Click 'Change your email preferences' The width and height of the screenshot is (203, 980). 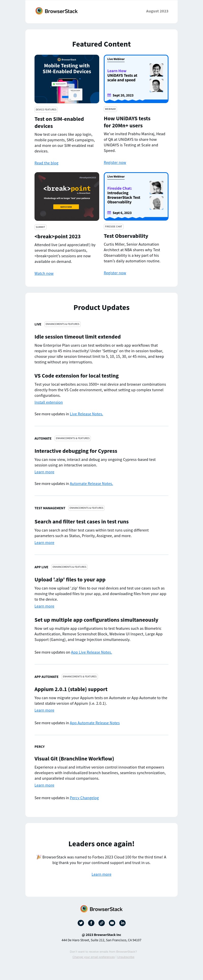tap(94, 957)
